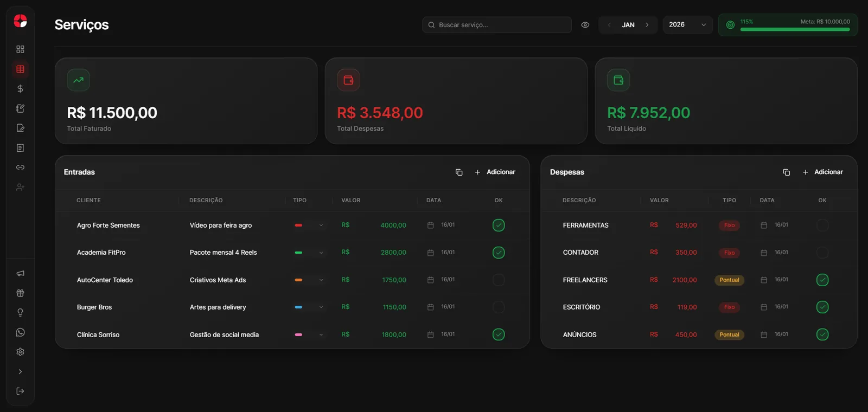Mark AutoCenter Toledo entry as OK
Image resolution: width=868 pixels, height=412 pixels.
click(x=499, y=280)
